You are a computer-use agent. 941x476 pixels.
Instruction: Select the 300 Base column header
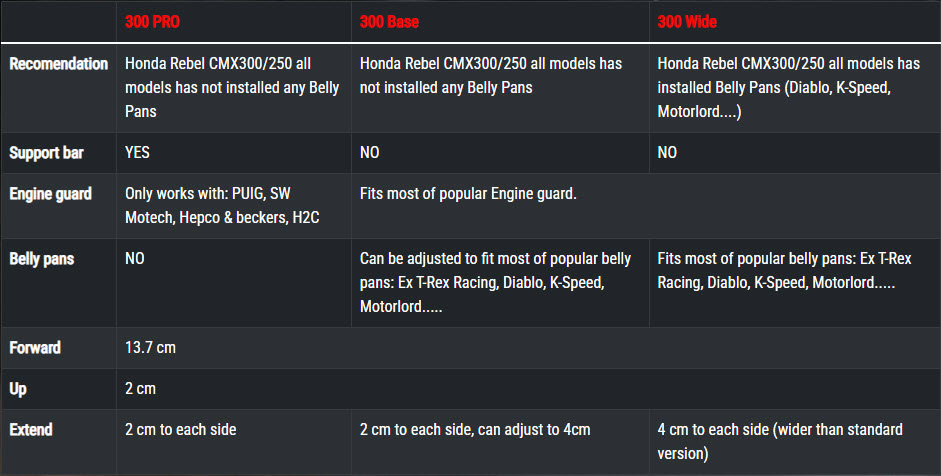point(389,22)
